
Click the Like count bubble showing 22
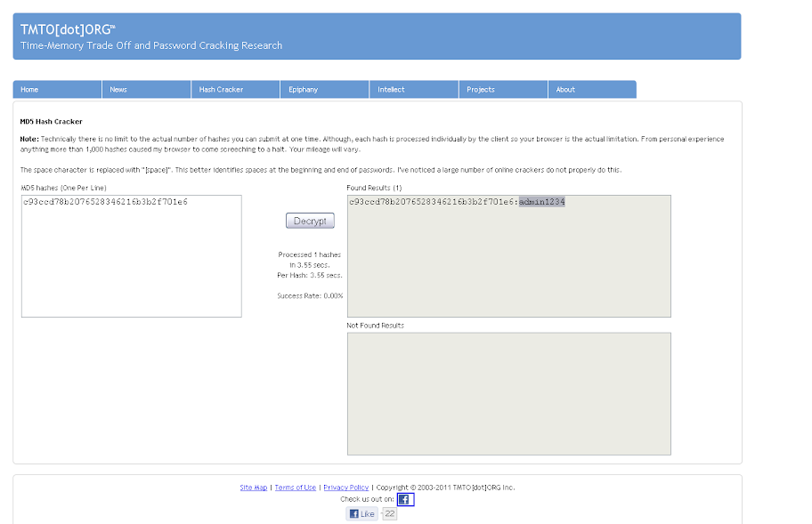[x=390, y=514]
